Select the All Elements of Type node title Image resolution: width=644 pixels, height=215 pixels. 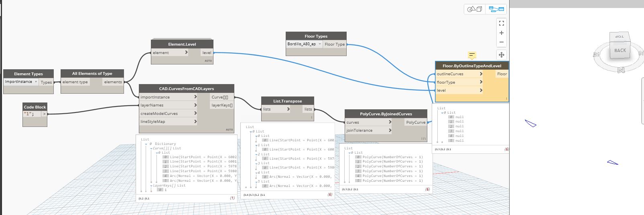click(x=92, y=73)
